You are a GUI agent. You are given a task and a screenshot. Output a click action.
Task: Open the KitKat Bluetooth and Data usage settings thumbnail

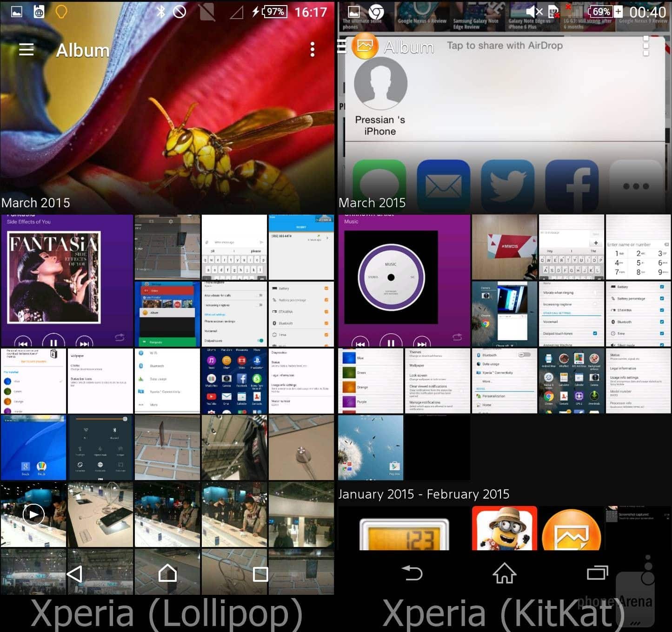tap(505, 381)
